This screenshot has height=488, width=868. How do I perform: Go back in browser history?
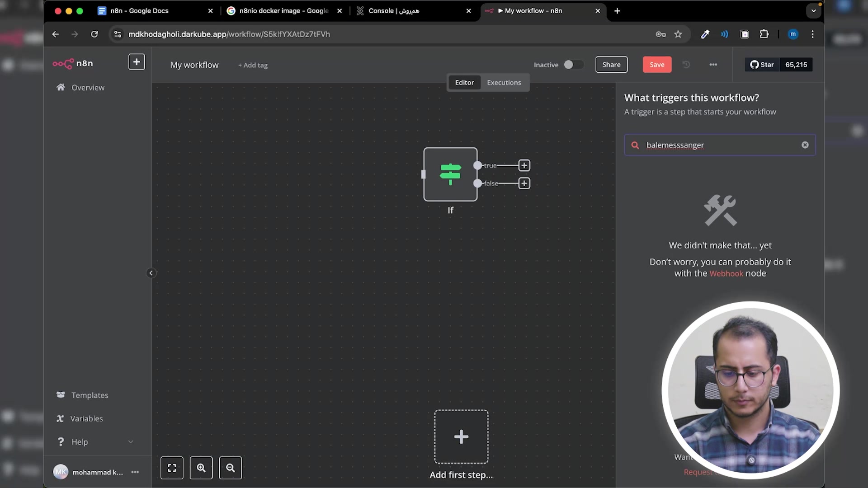55,34
